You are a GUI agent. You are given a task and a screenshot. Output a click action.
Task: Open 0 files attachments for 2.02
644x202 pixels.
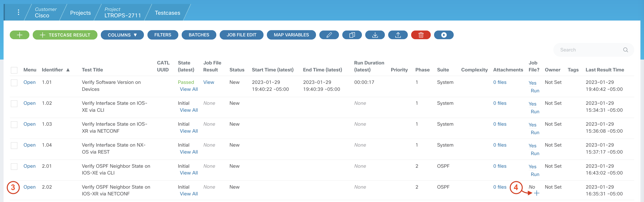(500, 187)
